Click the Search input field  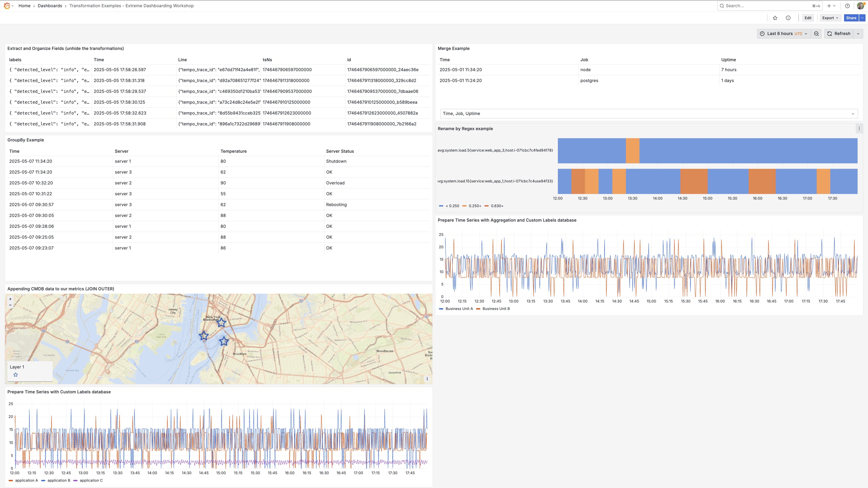pos(765,6)
